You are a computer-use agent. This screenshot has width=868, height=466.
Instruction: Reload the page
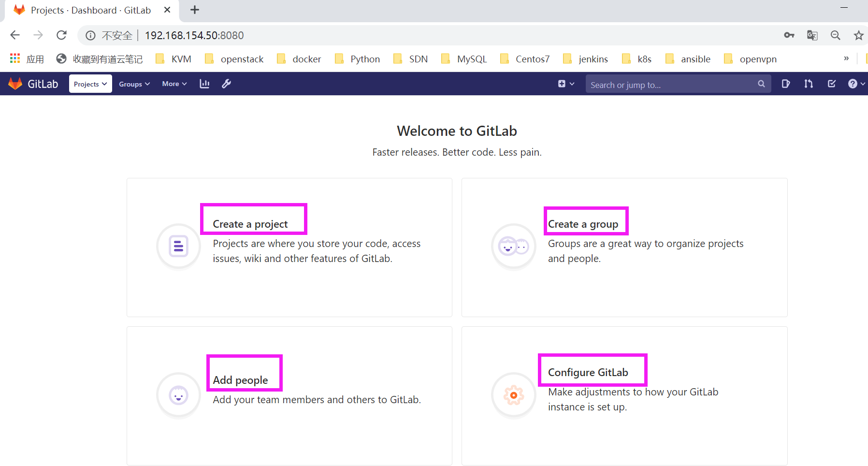tap(61, 35)
